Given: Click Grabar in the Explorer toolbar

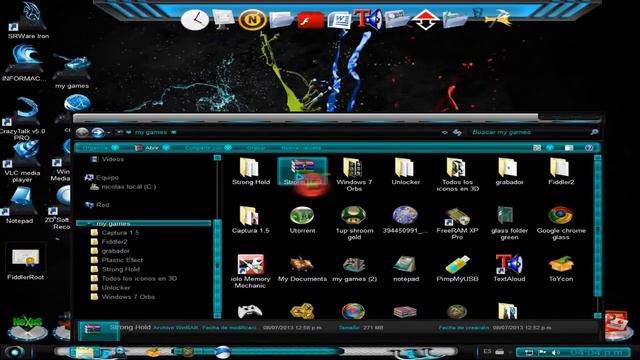Looking at the screenshot, I should pyautogui.click(x=256, y=148).
